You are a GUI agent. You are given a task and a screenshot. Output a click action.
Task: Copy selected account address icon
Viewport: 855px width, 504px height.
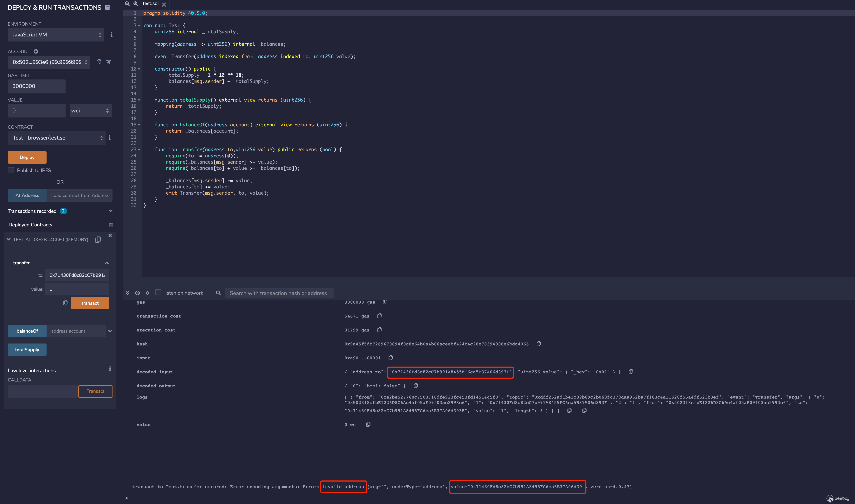point(99,62)
